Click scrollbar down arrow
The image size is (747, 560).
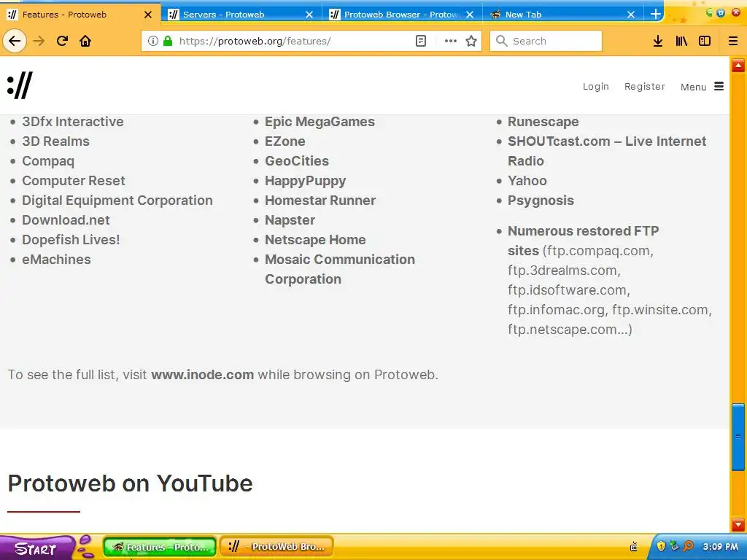[x=738, y=525]
